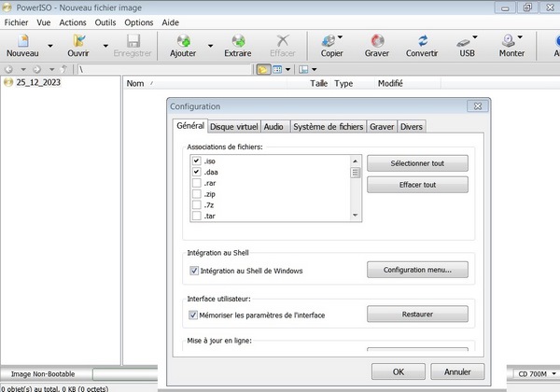560x392 pixels.
Task: Open the back history dropdown arrow
Action: (23, 69)
